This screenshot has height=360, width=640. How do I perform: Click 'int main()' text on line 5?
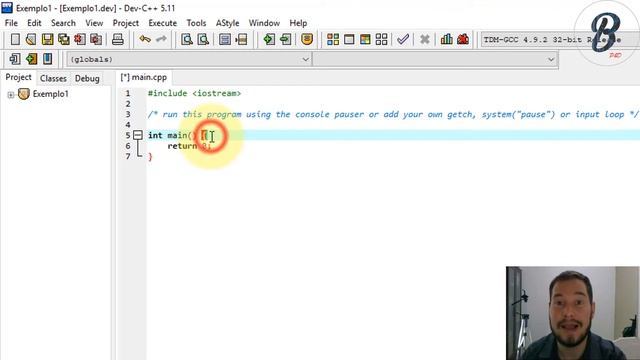pos(172,135)
